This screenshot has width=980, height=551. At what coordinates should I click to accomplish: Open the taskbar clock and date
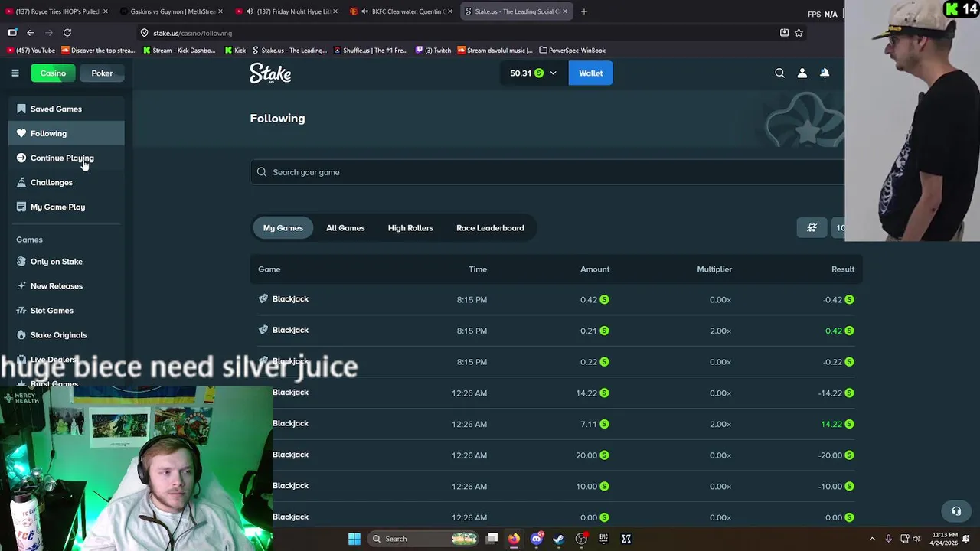pyautogui.click(x=945, y=539)
